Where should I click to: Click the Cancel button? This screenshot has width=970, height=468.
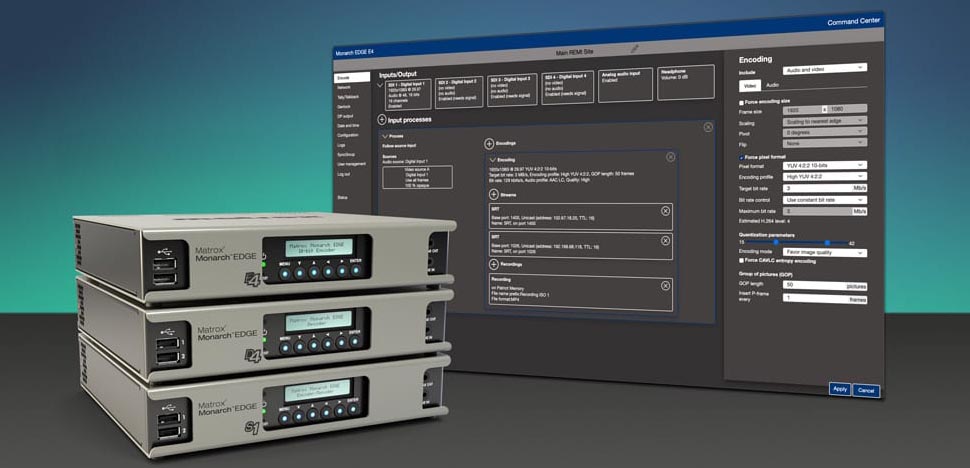pyautogui.click(x=866, y=391)
